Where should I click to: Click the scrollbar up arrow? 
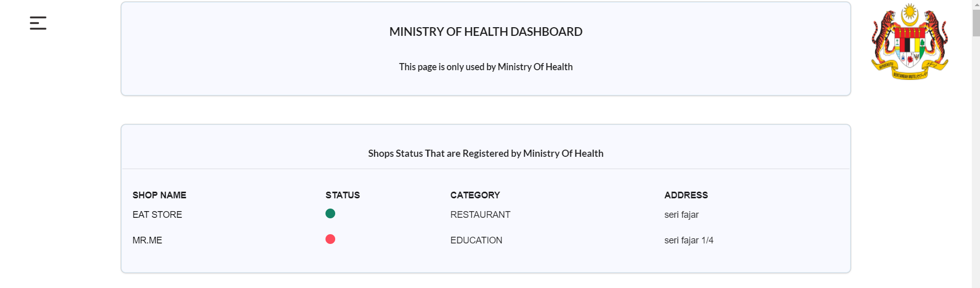976,4
